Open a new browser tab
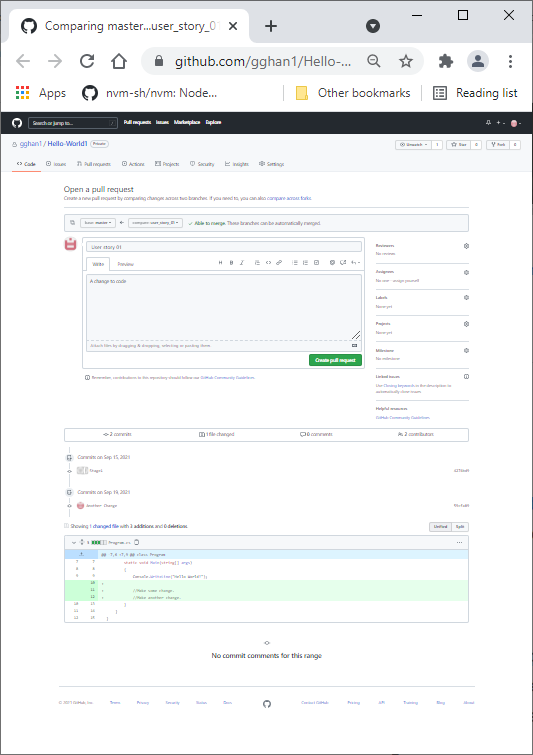This screenshot has height=755, width=533. [271, 26]
